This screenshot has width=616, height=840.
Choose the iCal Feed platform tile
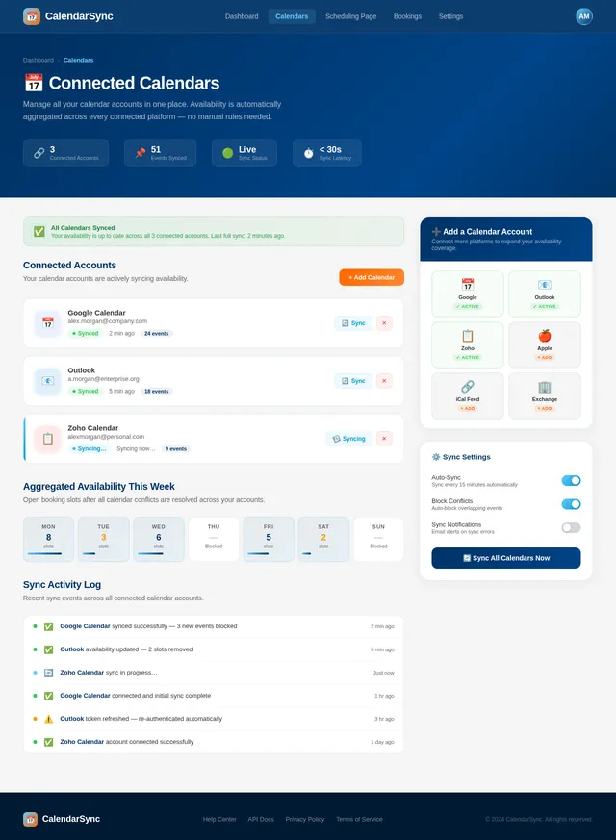[468, 395]
